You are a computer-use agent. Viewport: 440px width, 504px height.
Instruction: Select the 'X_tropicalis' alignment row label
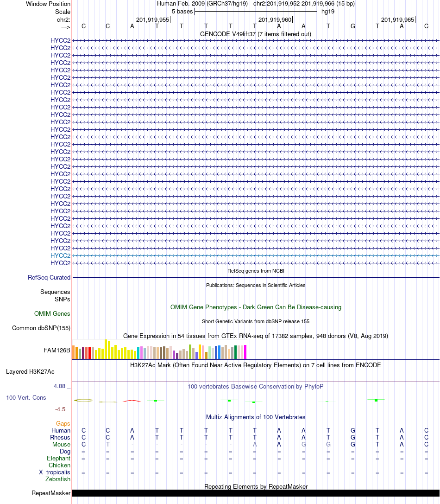[55, 472]
